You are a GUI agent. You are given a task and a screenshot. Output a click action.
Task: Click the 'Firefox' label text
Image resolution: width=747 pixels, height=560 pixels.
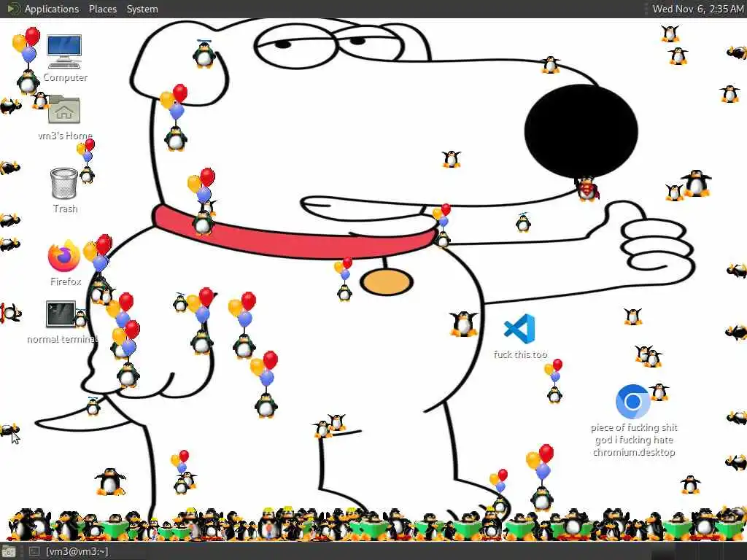click(x=66, y=281)
